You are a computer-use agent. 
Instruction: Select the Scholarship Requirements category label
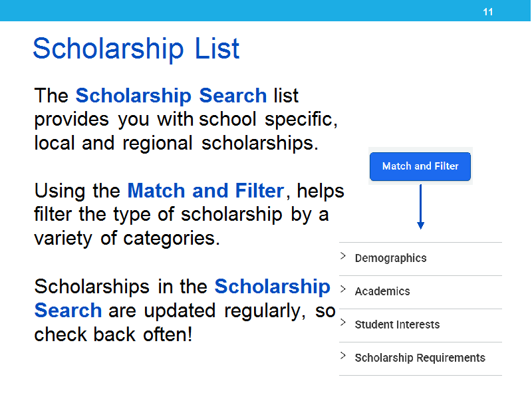point(420,358)
